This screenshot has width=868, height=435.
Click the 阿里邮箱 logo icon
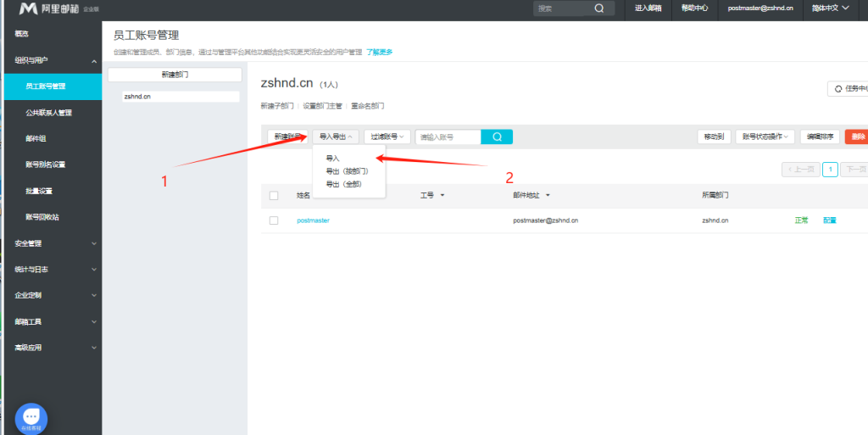(x=28, y=8)
